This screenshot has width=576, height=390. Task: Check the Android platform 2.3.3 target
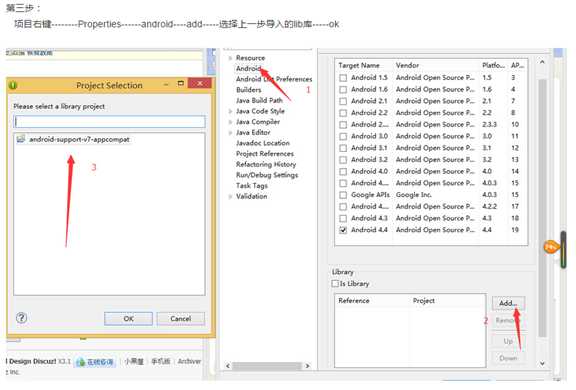343,125
